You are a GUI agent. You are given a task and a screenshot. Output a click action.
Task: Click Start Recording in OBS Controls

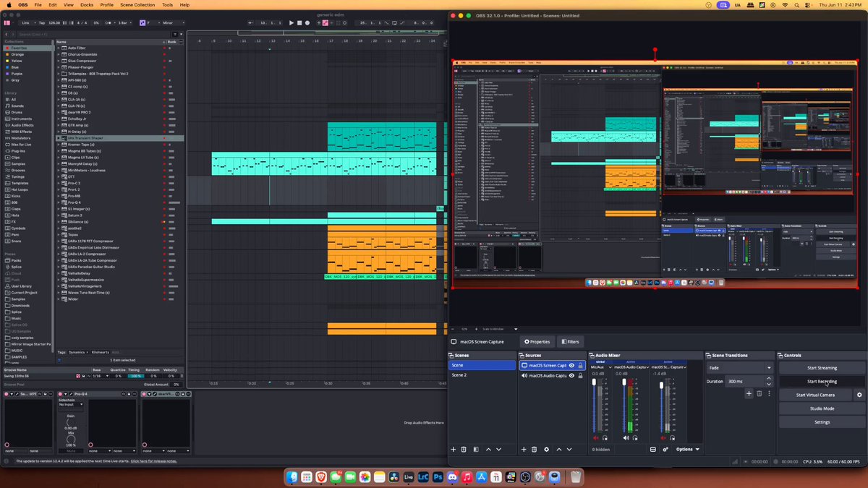pyautogui.click(x=822, y=381)
